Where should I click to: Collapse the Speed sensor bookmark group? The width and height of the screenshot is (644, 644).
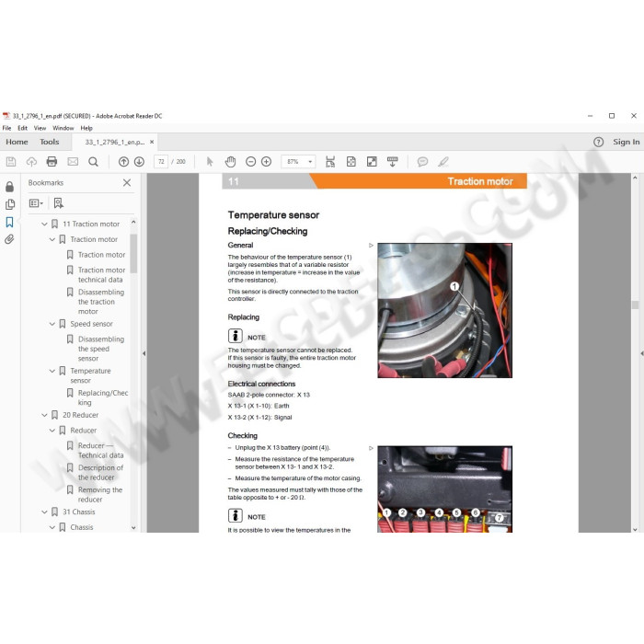click(x=52, y=324)
